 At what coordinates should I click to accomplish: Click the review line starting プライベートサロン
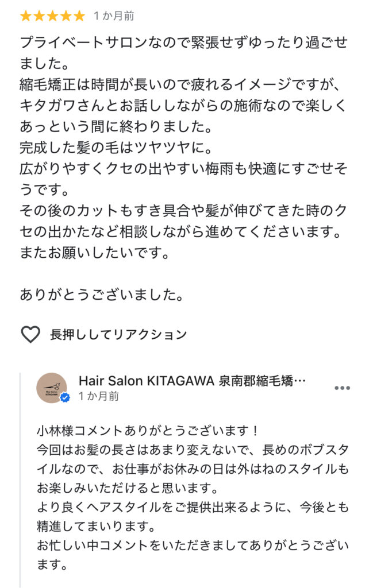point(184,42)
